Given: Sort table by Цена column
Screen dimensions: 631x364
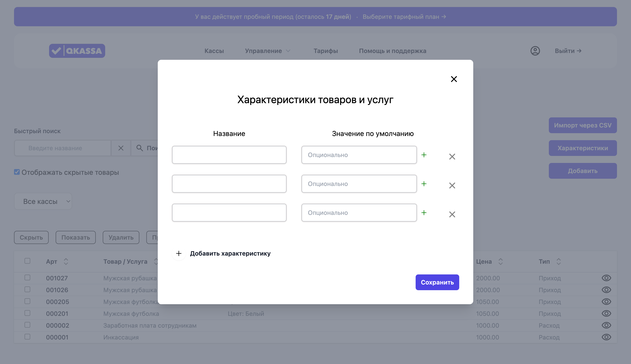Looking at the screenshot, I should click(x=500, y=262).
